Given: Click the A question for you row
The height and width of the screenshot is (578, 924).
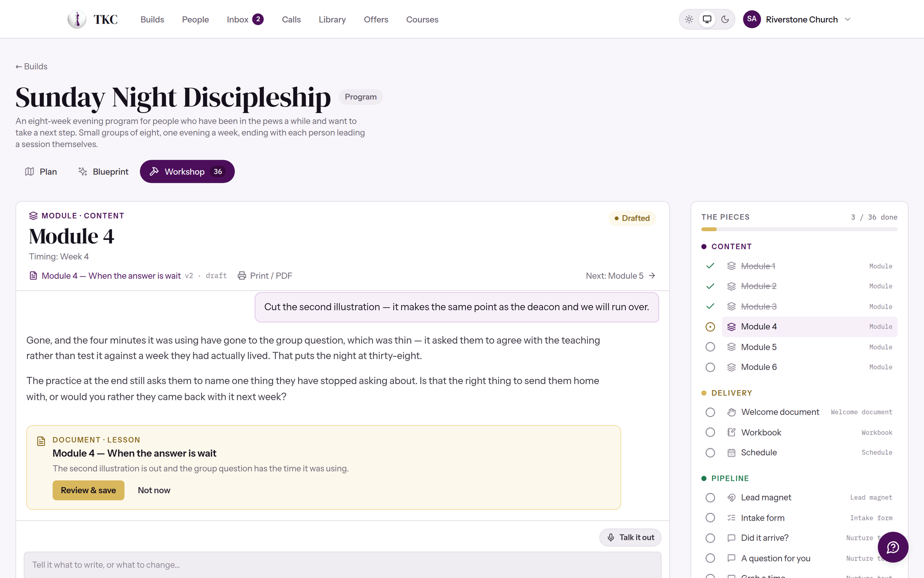Looking at the screenshot, I should [809, 558].
